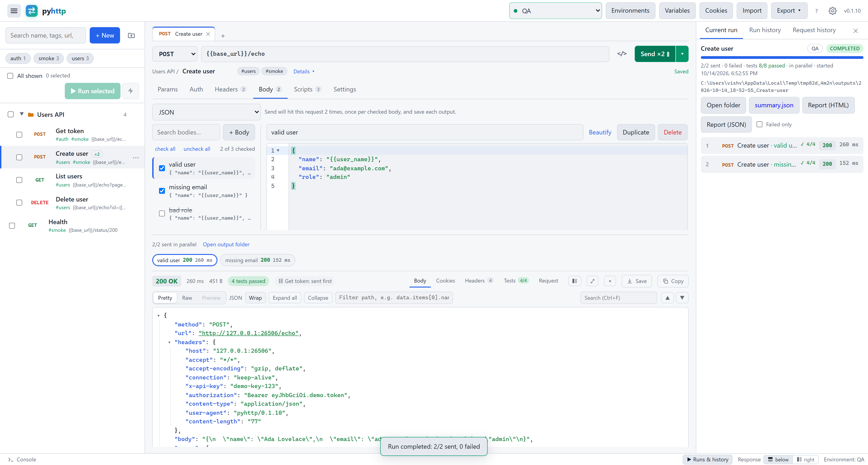
Task: Click the Report (HTML) button
Action: pyautogui.click(x=828, y=105)
